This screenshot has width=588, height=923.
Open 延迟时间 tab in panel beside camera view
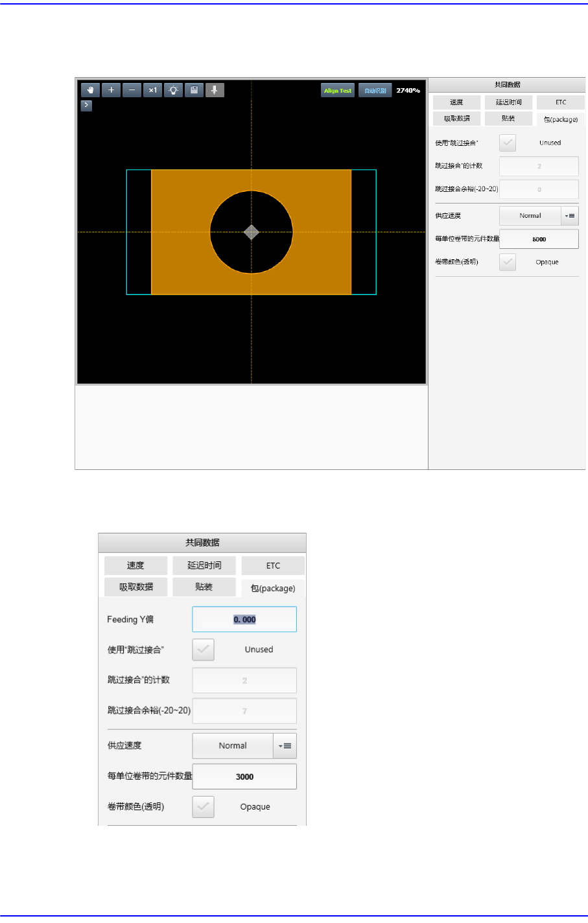pyautogui.click(x=509, y=102)
